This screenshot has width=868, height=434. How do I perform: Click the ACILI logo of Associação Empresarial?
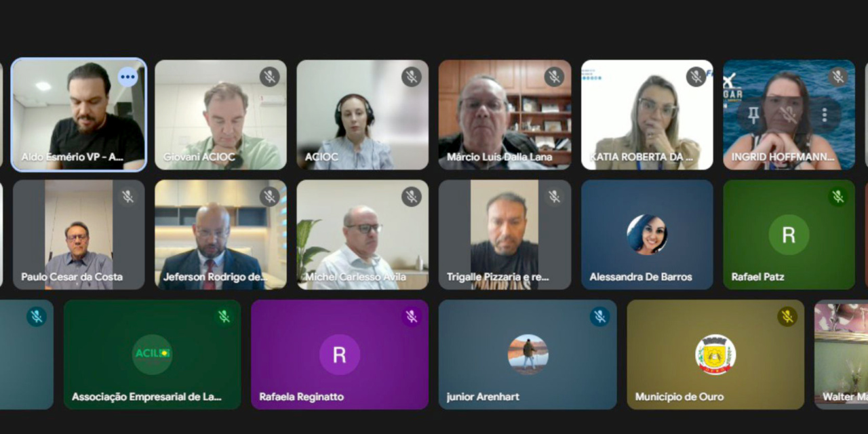click(153, 354)
